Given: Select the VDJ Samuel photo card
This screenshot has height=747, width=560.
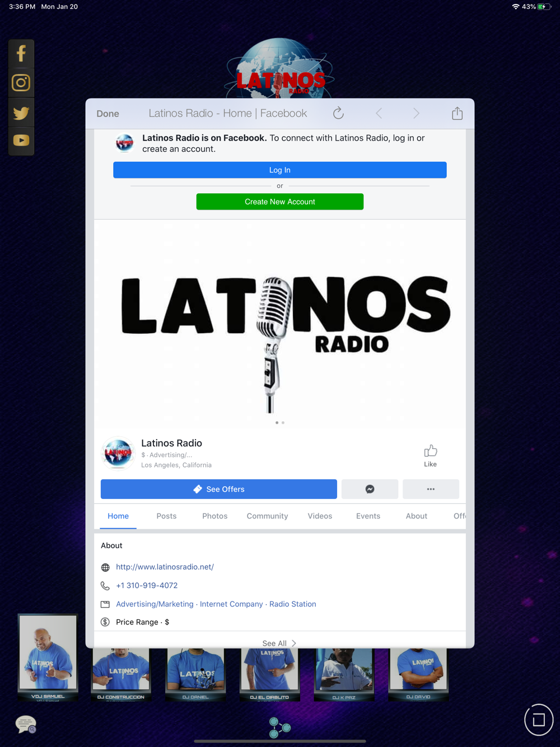Looking at the screenshot, I should click(x=48, y=657).
